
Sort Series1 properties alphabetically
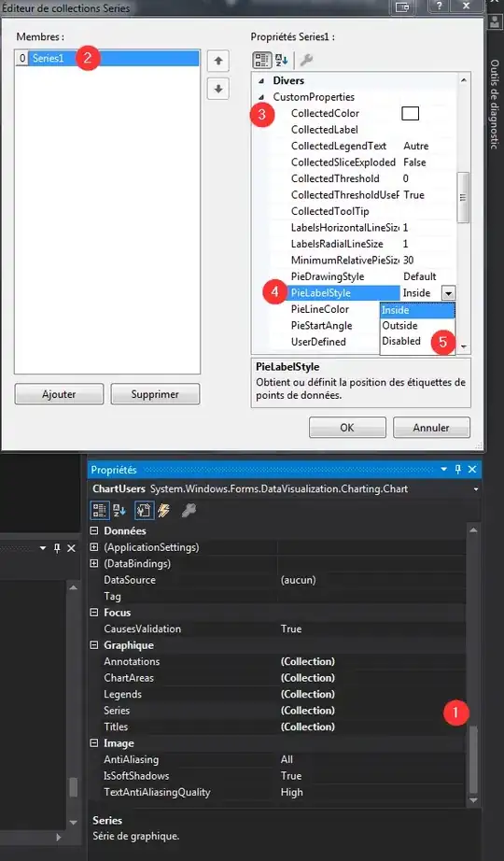tap(281, 60)
